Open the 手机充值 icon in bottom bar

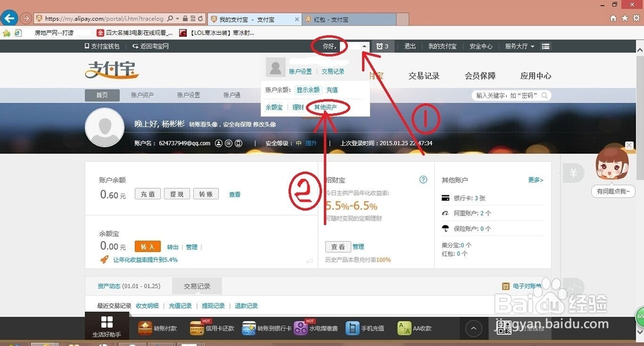click(x=352, y=328)
